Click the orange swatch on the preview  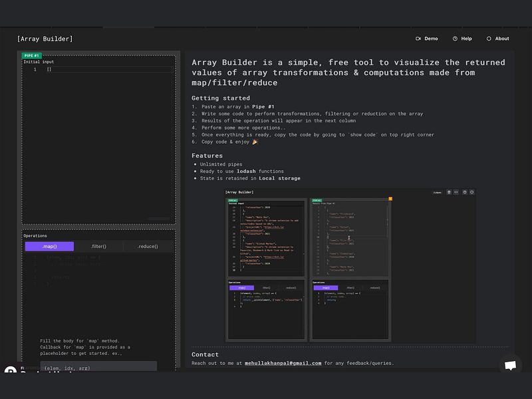pyautogui.click(x=389, y=198)
